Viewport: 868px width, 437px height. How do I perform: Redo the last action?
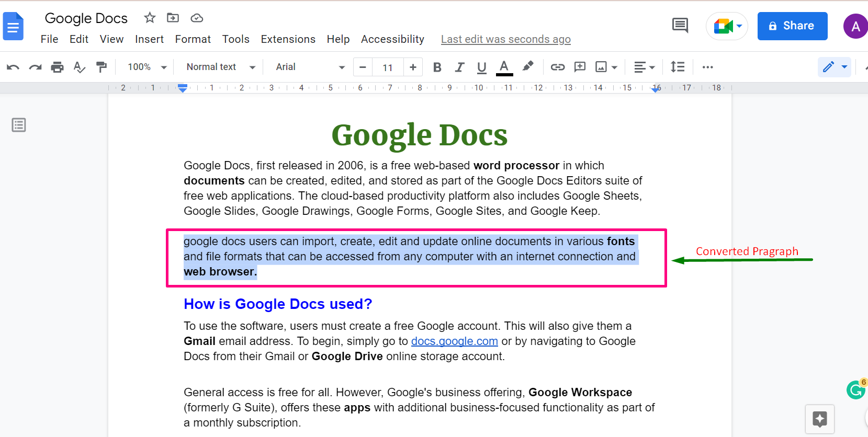[35, 67]
